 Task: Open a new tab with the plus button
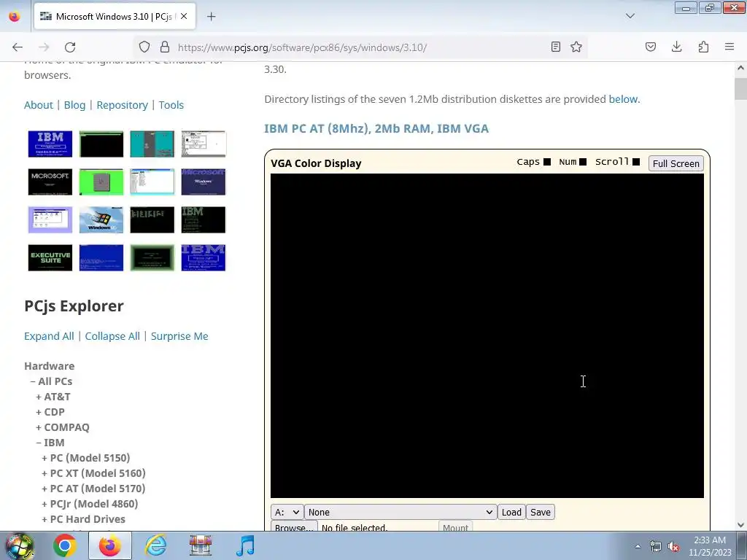pyautogui.click(x=212, y=17)
